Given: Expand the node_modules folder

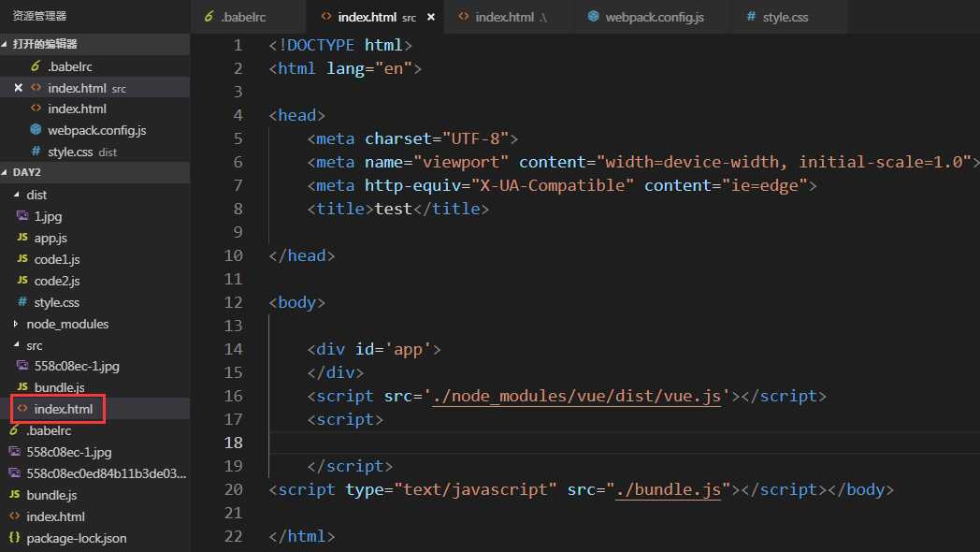Looking at the screenshot, I should click(17, 324).
